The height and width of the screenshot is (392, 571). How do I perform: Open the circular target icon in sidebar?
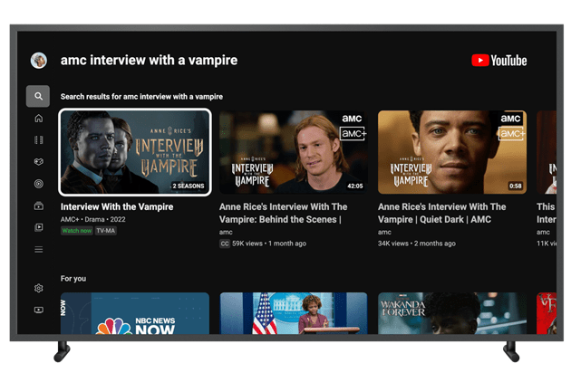[x=38, y=184]
